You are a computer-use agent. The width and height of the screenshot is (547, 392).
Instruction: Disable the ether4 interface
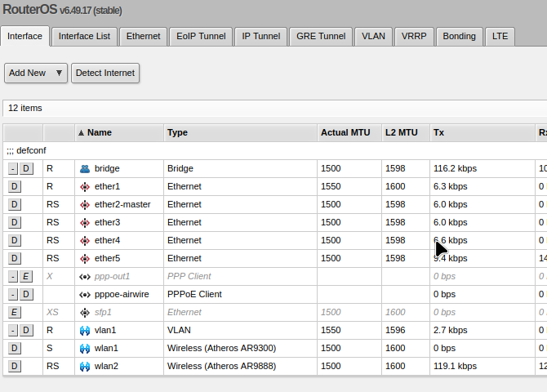(x=15, y=240)
